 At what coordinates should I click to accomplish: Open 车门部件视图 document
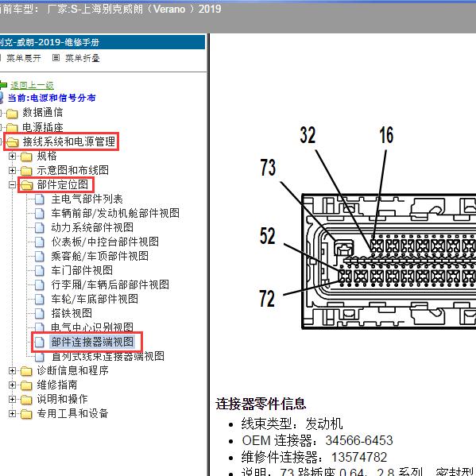coord(82,270)
